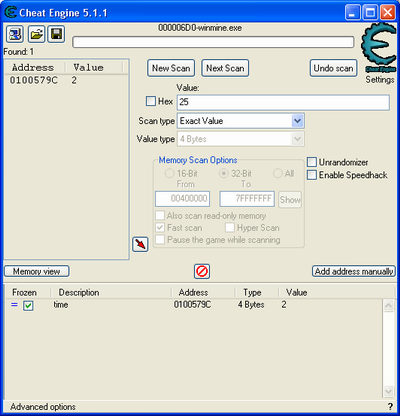Select the 16-Bit radio button

point(170,173)
